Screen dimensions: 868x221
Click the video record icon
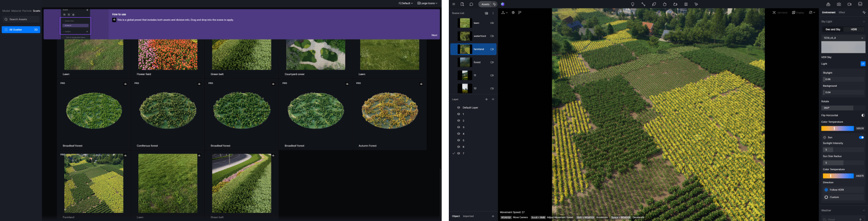point(850,4)
